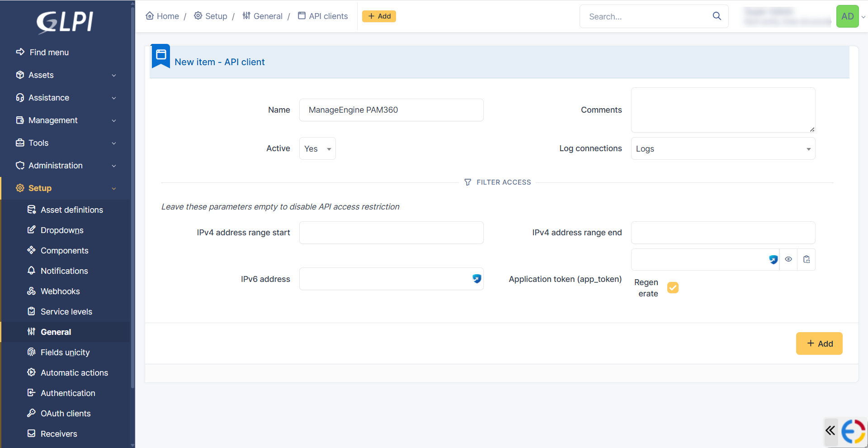Go to Home breadcrumb
This screenshot has height=448, width=868.
tap(162, 16)
